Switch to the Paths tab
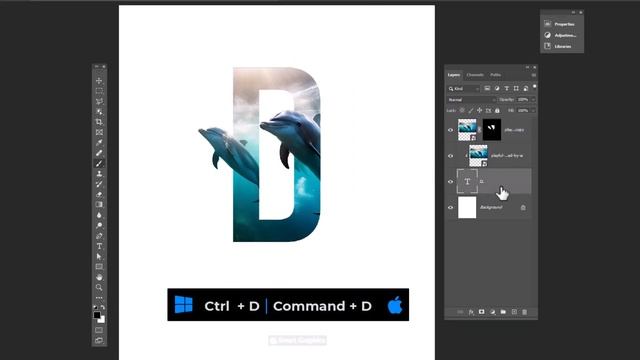Image resolution: width=640 pixels, height=360 pixels. [x=496, y=75]
